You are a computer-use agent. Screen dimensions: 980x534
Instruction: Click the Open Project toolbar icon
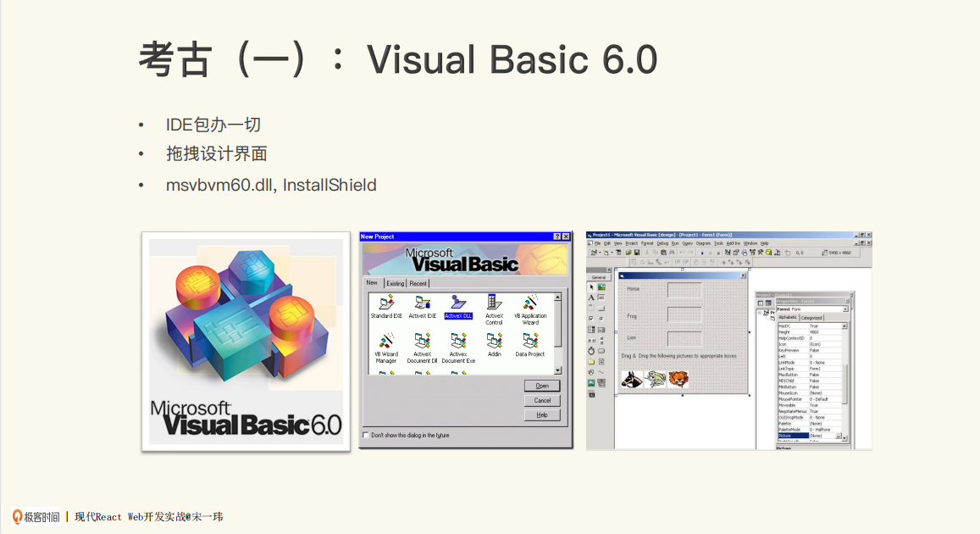(x=628, y=253)
